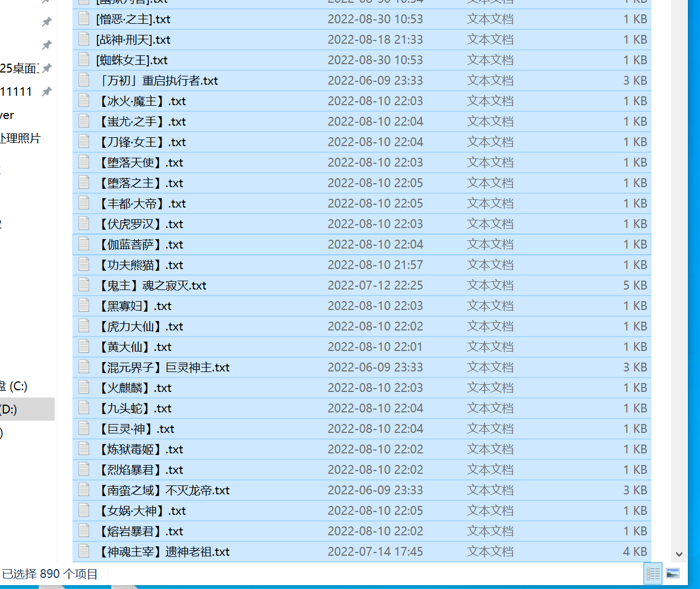
Task: Click type 文本文档 in 黄大仙 row
Action: [x=490, y=347]
